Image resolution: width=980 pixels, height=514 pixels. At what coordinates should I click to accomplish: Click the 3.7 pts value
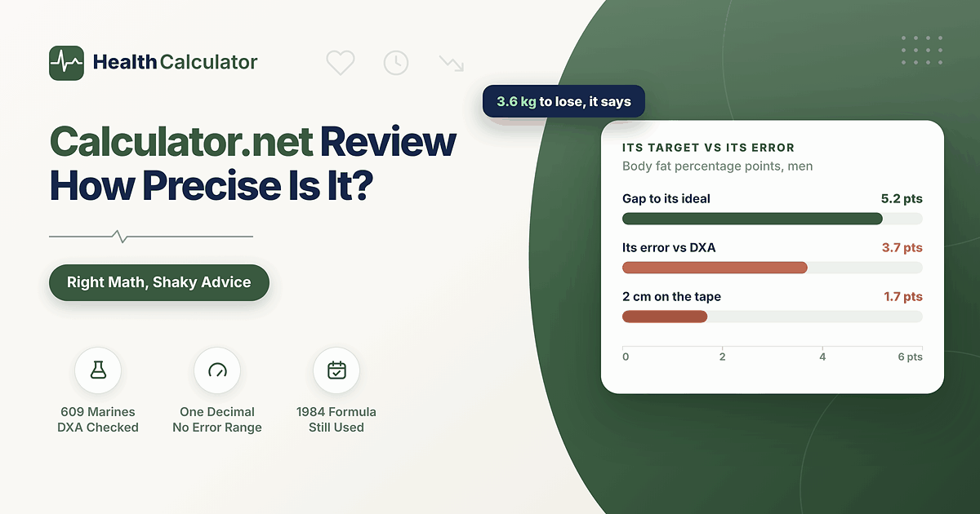coord(902,248)
